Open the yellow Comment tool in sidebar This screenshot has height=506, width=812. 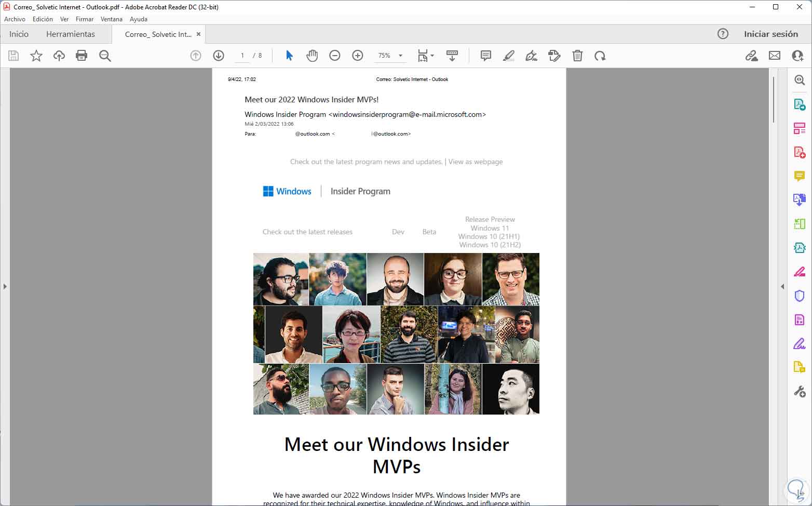pyautogui.click(x=800, y=176)
